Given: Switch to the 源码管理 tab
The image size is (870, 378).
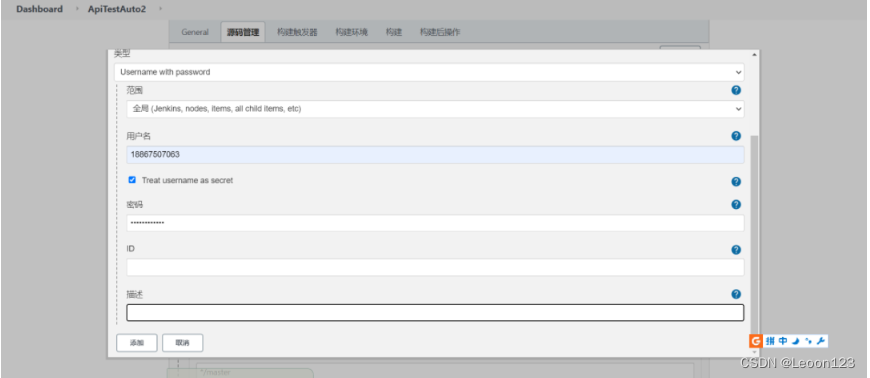Looking at the screenshot, I should (x=242, y=32).
